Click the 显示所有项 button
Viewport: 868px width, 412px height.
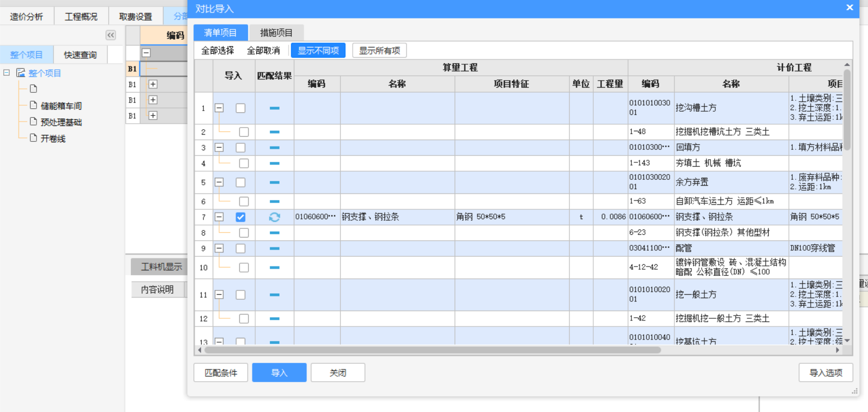click(379, 51)
